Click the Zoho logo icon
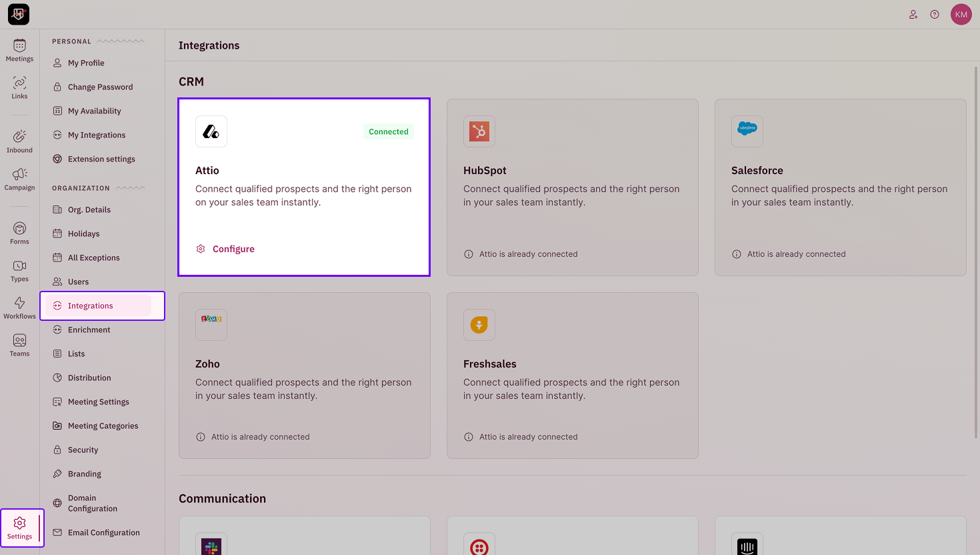 pyautogui.click(x=211, y=325)
